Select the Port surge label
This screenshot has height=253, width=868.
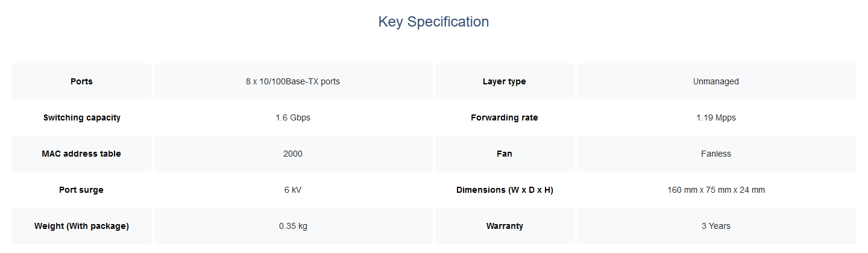(x=81, y=190)
